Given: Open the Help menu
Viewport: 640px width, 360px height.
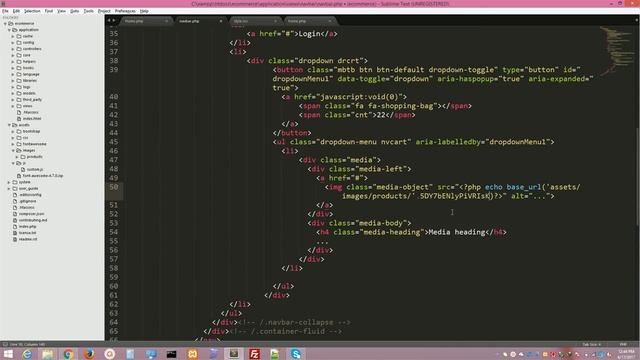Looking at the screenshot, I should pyautogui.click(x=144, y=11).
